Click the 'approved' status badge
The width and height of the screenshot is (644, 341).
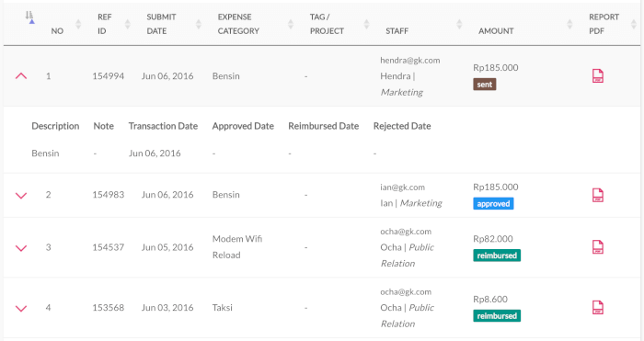point(493,203)
